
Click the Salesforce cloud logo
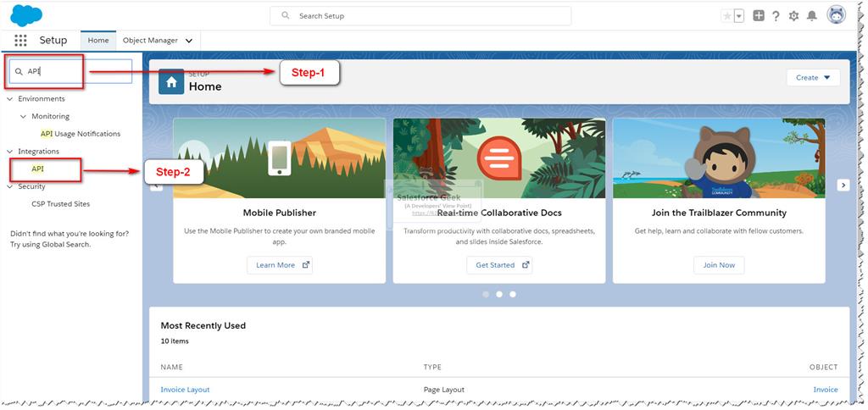pos(26,15)
